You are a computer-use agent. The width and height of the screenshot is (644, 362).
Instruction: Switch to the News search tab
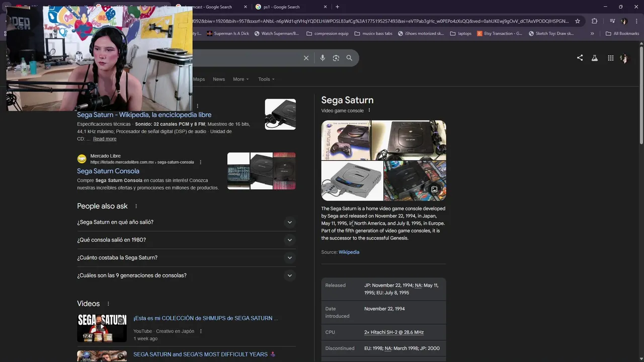[219, 79]
